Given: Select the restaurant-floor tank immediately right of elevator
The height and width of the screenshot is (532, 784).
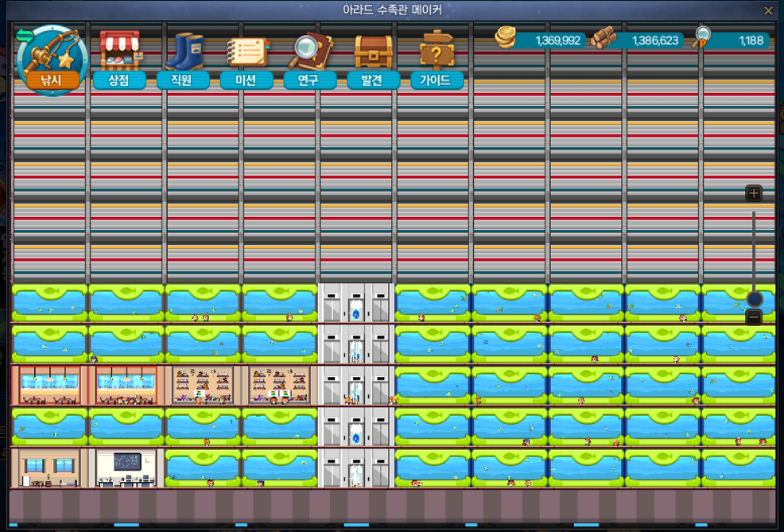Looking at the screenshot, I should 433,386.
